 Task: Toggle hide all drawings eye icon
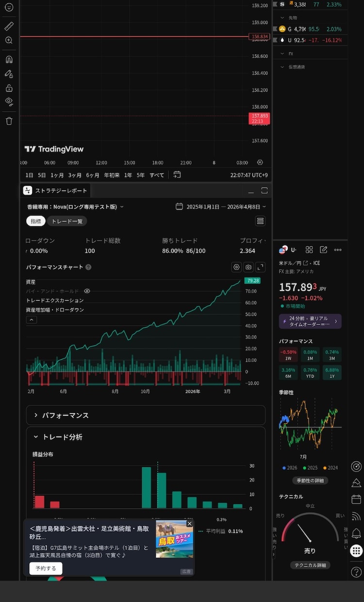9,101
